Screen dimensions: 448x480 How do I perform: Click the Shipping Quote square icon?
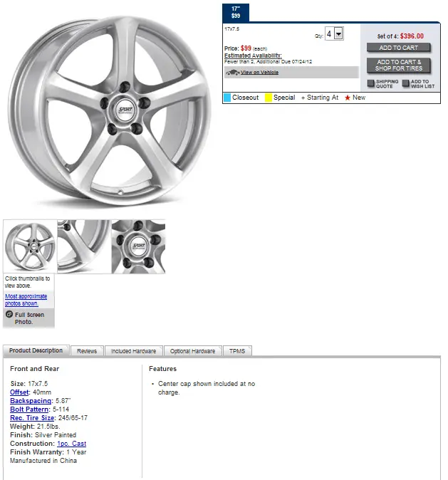(x=371, y=83)
